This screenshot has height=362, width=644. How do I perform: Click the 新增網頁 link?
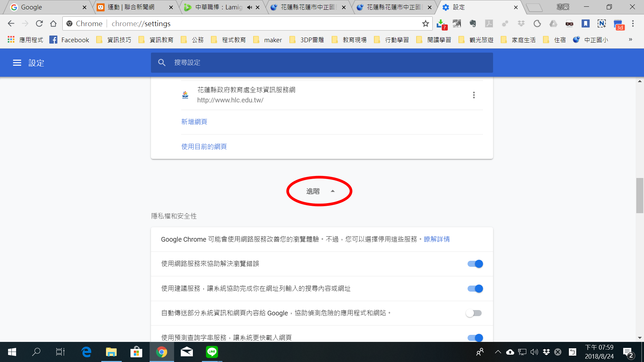pos(194,122)
